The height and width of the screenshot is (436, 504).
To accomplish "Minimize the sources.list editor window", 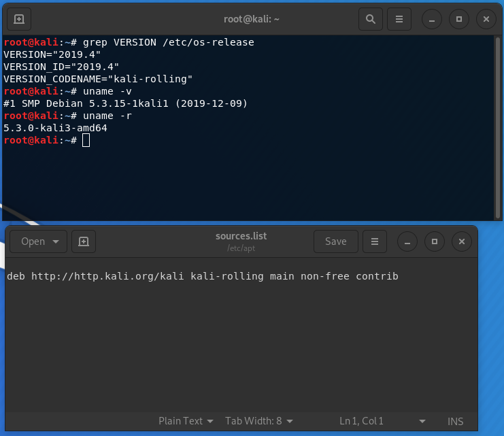I will 407,241.
